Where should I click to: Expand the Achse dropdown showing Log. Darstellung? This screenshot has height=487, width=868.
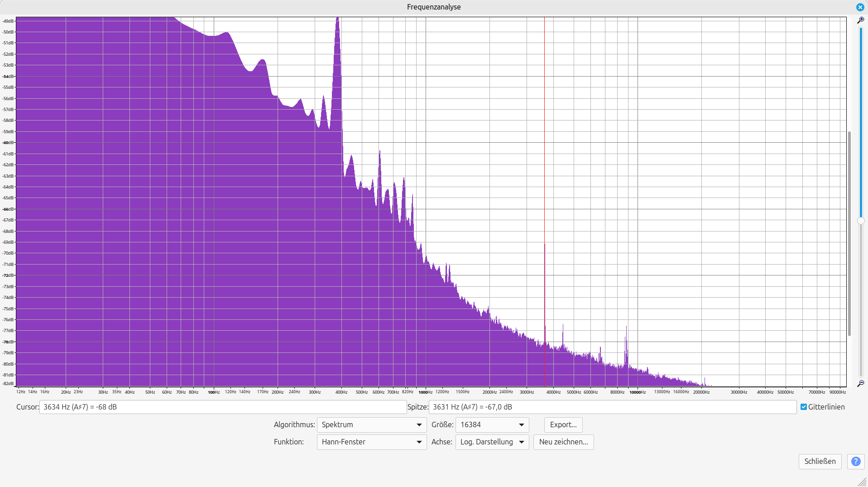[x=492, y=442]
